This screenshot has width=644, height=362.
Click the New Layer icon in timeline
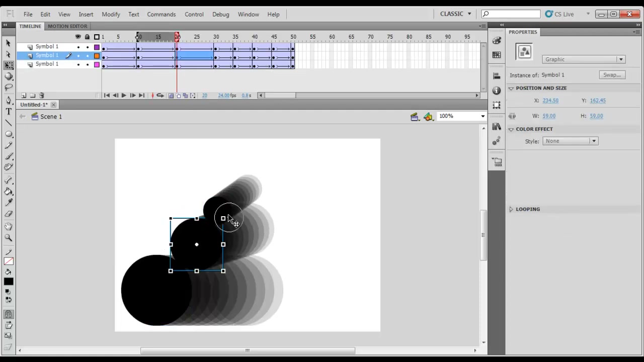click(x=24, y=96)
